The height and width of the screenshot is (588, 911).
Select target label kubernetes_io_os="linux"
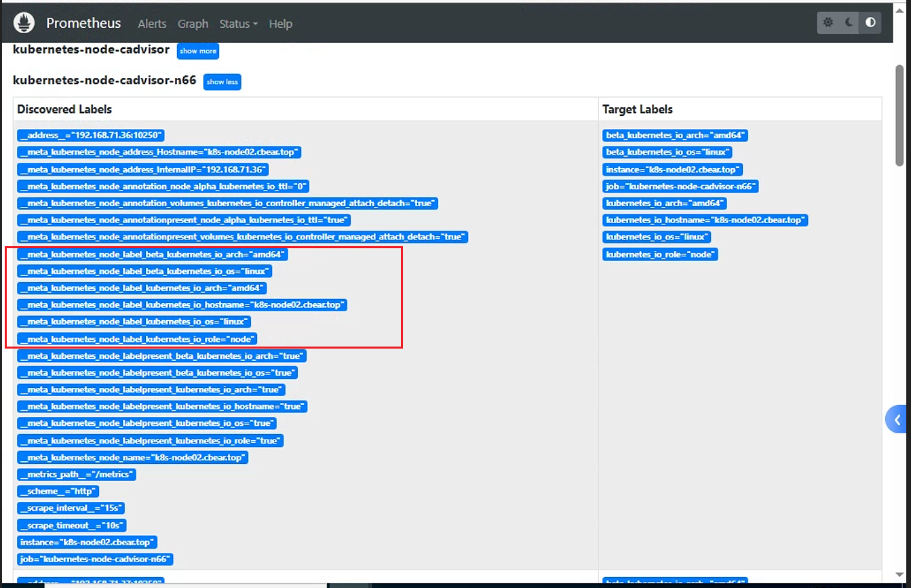[x=656, y=237]
